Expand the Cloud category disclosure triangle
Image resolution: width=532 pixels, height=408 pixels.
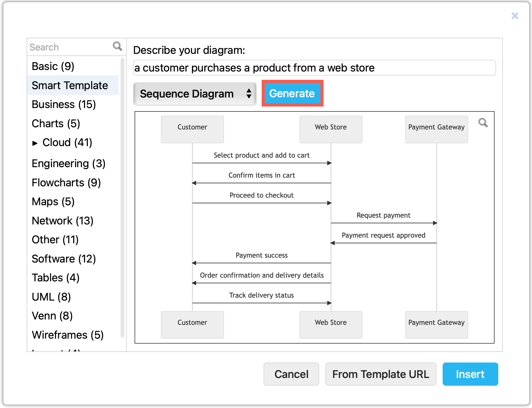(x=35, y=143)
